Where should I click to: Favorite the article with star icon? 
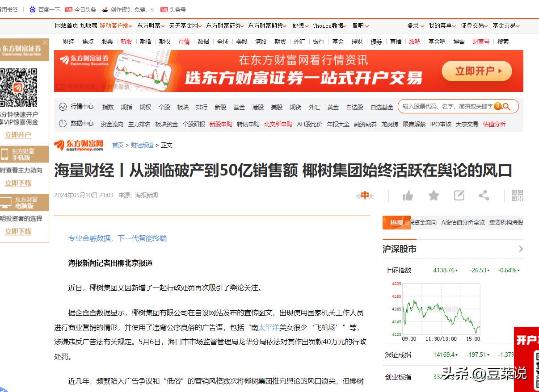434,196
